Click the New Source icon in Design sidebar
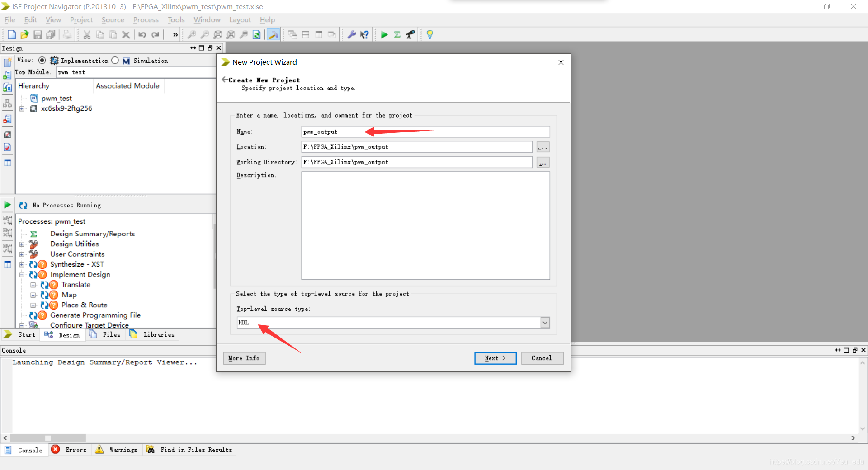The image size is (868, 470). point(7,62)
